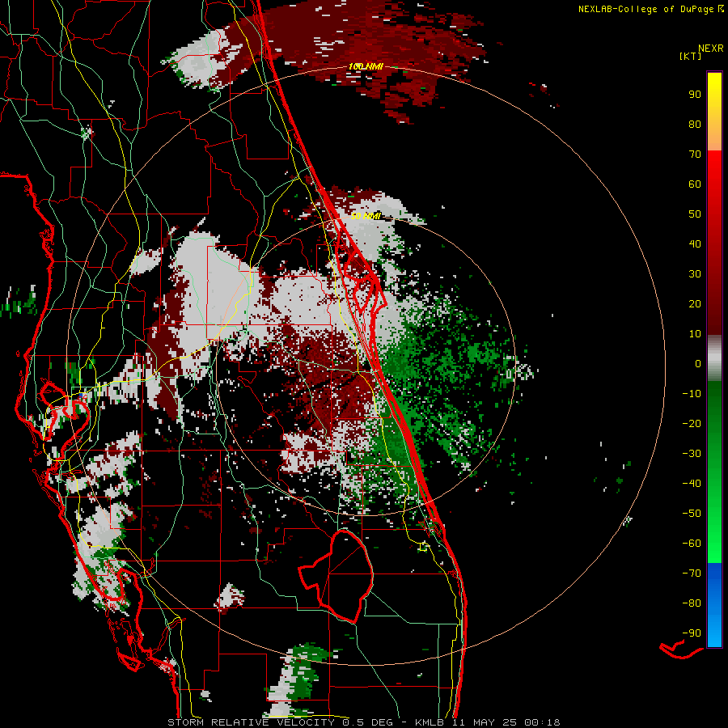The height and width of the screenshot is (728, 728).
Task: Click the Lake Okeechobee outline on the map
Action: pyautogui.click(x=336, y=576)
